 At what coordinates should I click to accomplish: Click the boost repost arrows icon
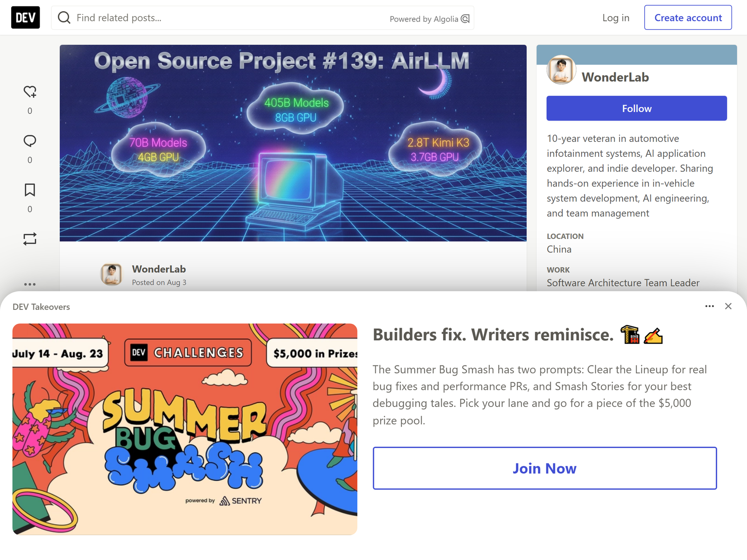point(30,239)
